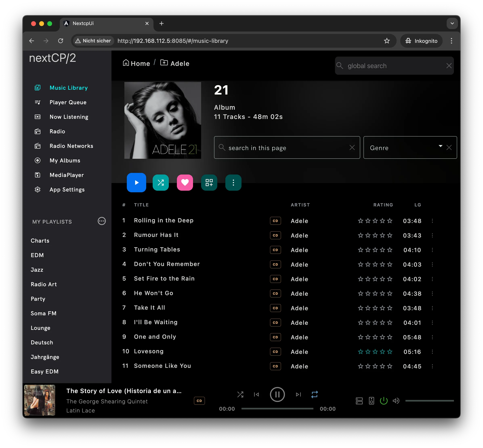Image resolution: width=483 pixels, height=448 pixels.
Task: Open options menu for Rolling in the Deep
Action: point(432,221)
